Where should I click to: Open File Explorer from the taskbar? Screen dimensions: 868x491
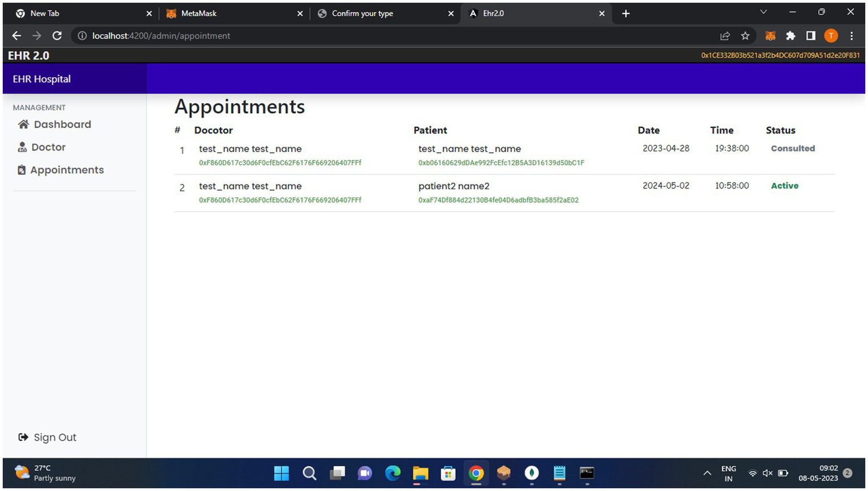(x=420, y=473)
